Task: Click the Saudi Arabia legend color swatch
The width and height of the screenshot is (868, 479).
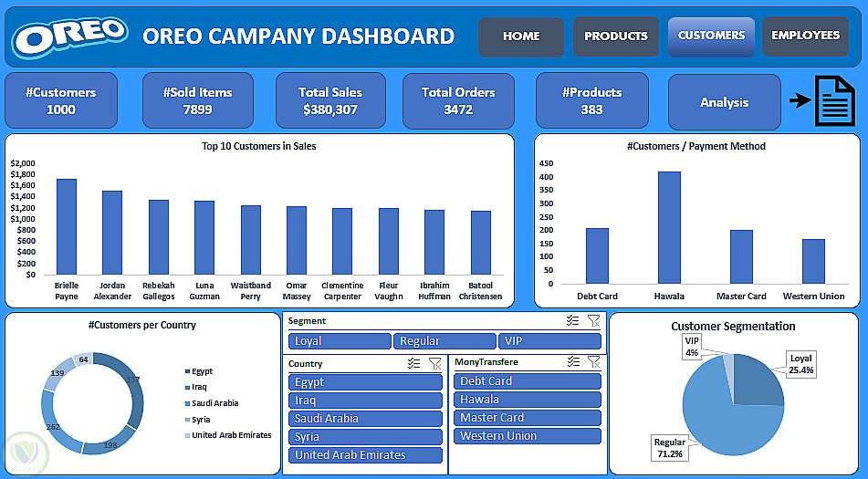Action: [x=187, y=404]
